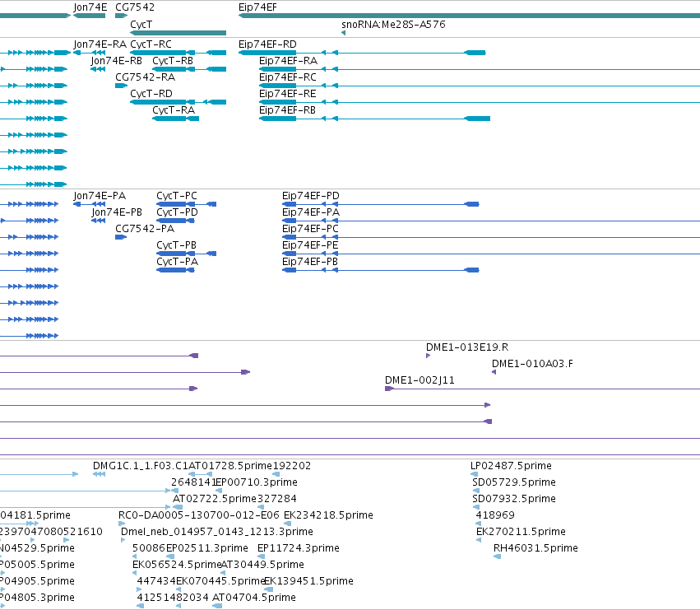
Task: Click transcript Eip74EF-RD label
Action: click(x=267, y=44)
